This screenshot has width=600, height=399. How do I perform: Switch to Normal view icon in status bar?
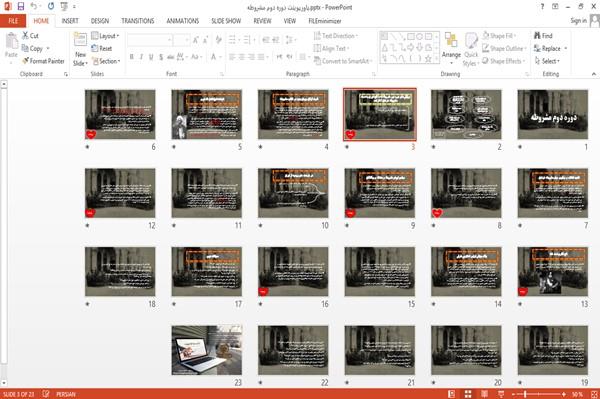point(452,394)
